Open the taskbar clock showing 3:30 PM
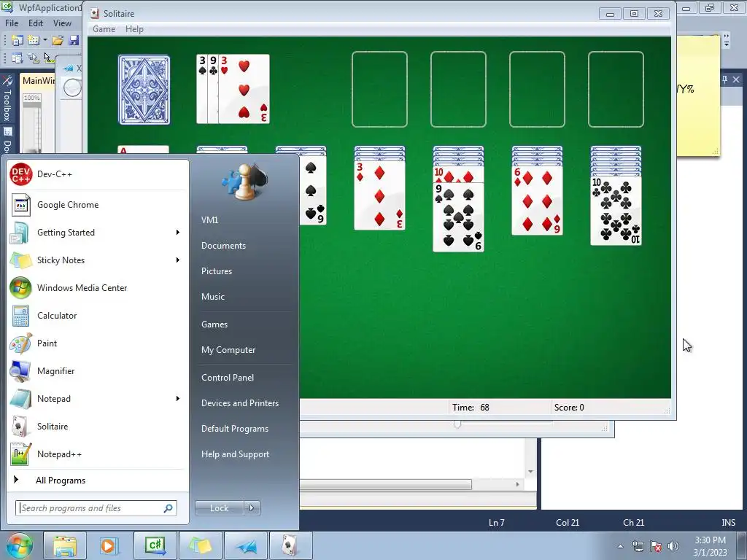 [710, 546]
